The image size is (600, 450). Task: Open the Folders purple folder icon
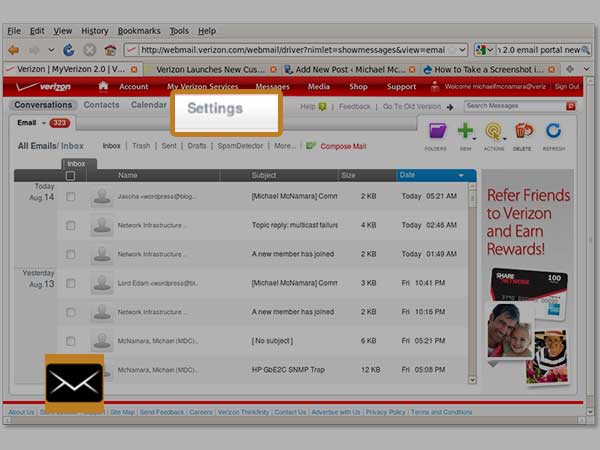tap(437, 131)
